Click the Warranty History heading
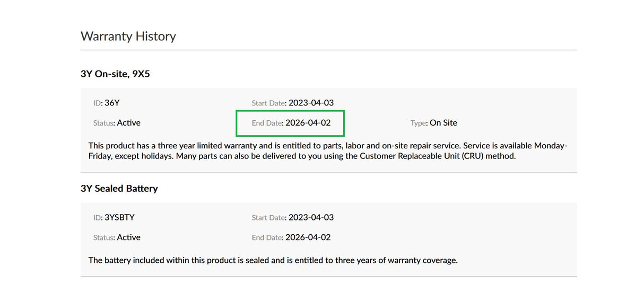Viewport: 644px width, 284px height. (128, 36)
